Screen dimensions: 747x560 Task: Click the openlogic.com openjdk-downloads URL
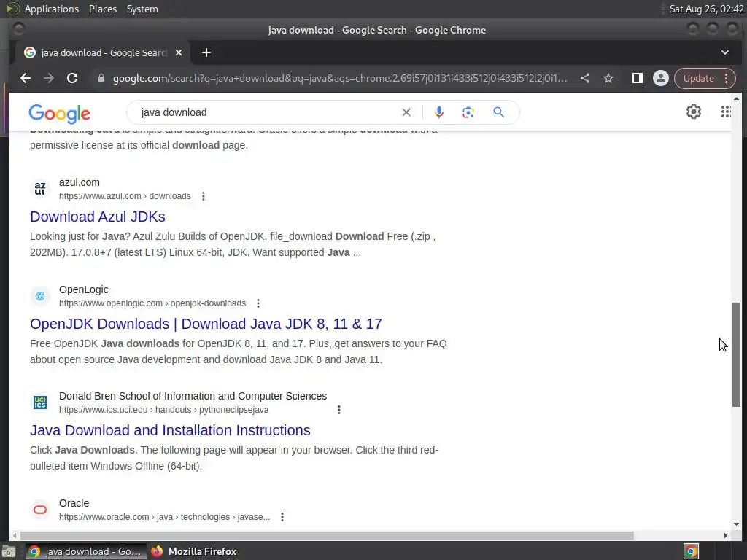(152, 303)
